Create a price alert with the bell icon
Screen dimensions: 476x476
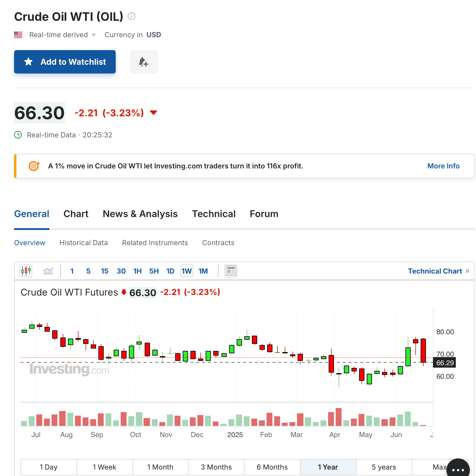[x=144, y=62]
